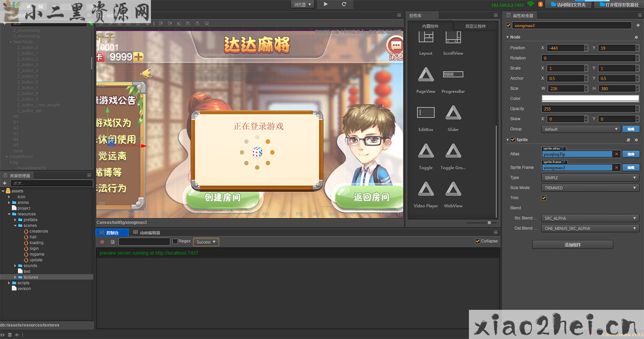Click the Play preview button

(326, 4)
